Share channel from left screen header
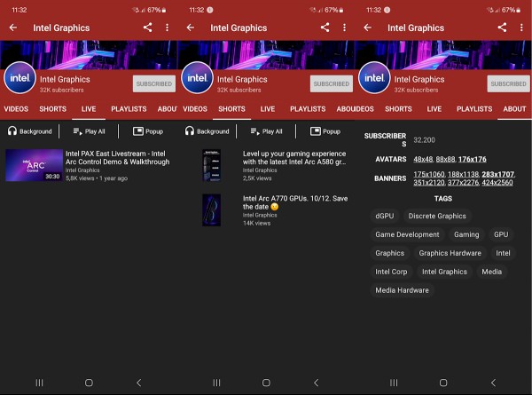532x395 pixels. coord(147,28)
